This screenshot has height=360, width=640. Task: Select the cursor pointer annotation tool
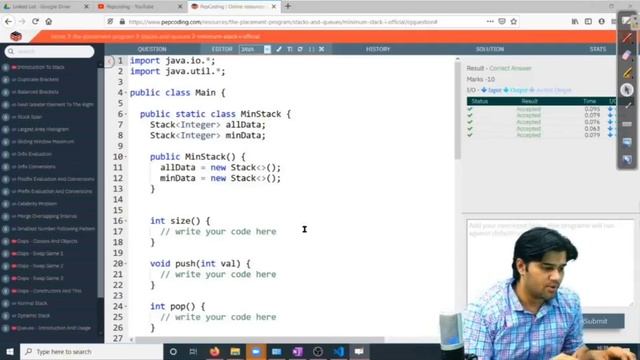coord(627,89)
